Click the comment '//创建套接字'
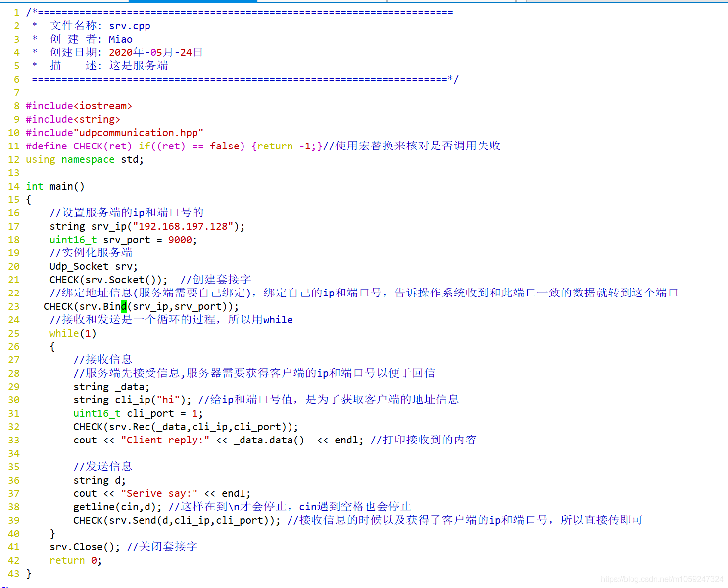 [x=216, y=280]
